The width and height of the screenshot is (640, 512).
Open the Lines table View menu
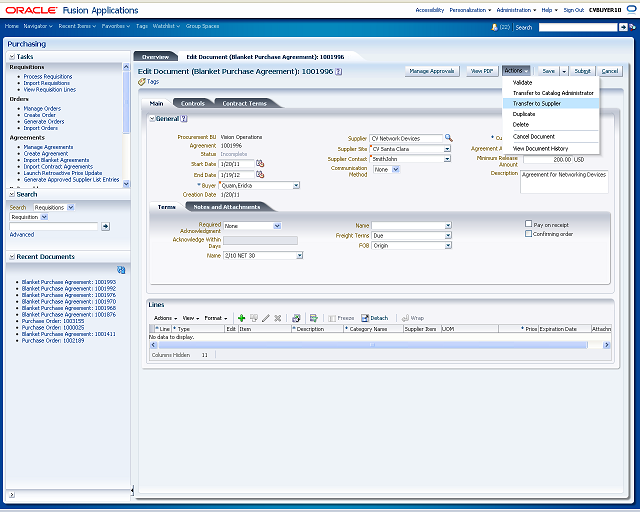coord(190,318)
